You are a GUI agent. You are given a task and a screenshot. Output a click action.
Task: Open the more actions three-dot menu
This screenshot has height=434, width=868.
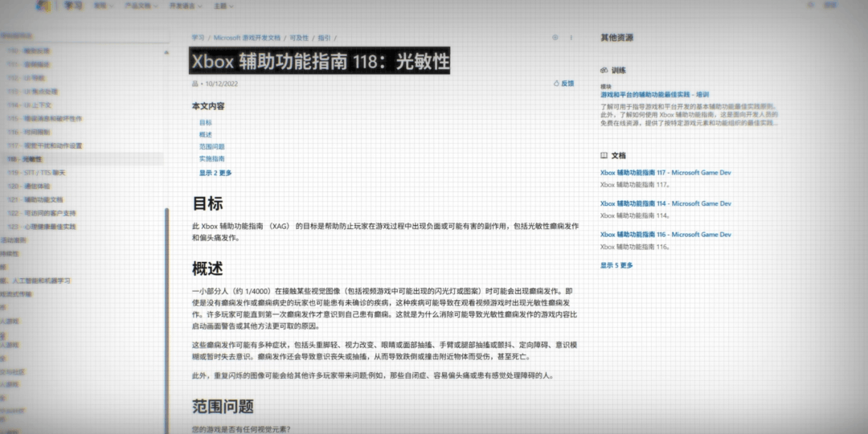571,38
